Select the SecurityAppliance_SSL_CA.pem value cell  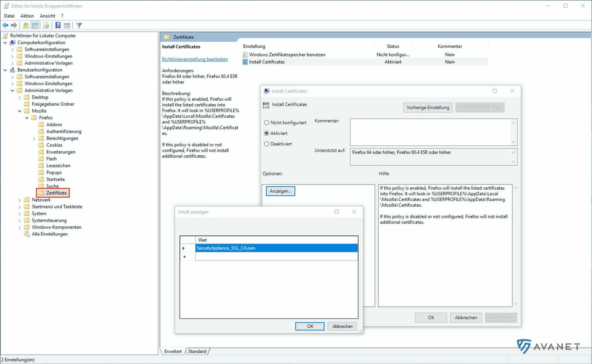pyautogui.click(x=276, y=248)
